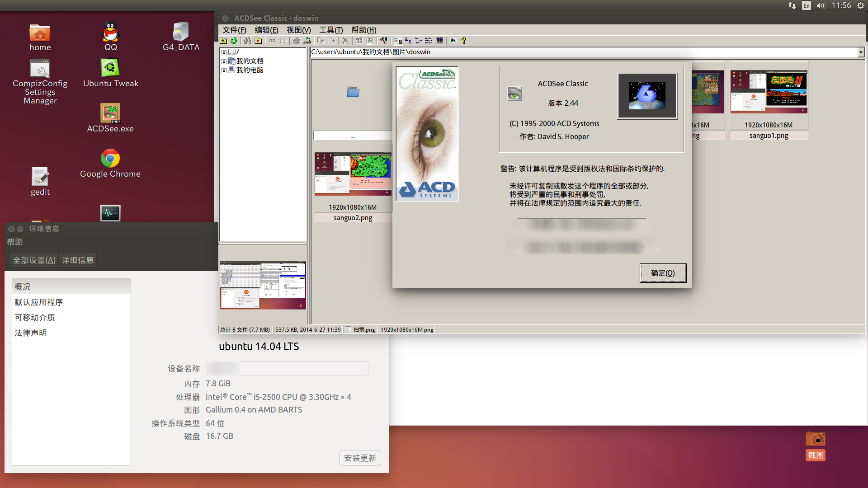The width and height of the screenshot is (868, 488).
Task: Open the print icon in toolbar
Action: [x=296, y=41]
